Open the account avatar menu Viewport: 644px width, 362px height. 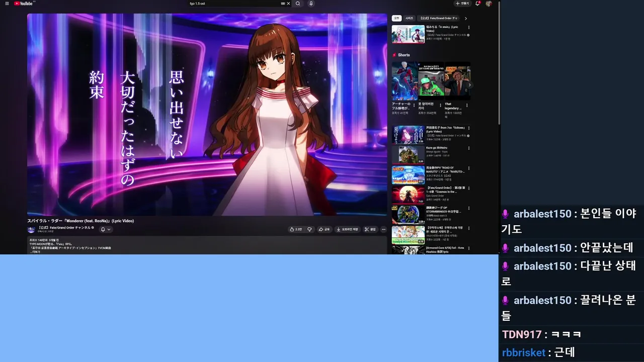489,4
